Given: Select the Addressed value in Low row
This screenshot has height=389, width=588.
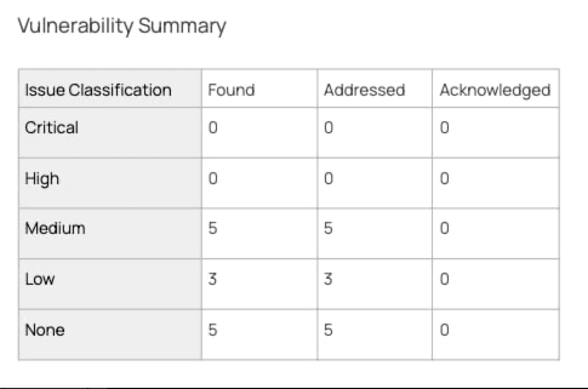Looking at the screenshot, I should point(328,280).
